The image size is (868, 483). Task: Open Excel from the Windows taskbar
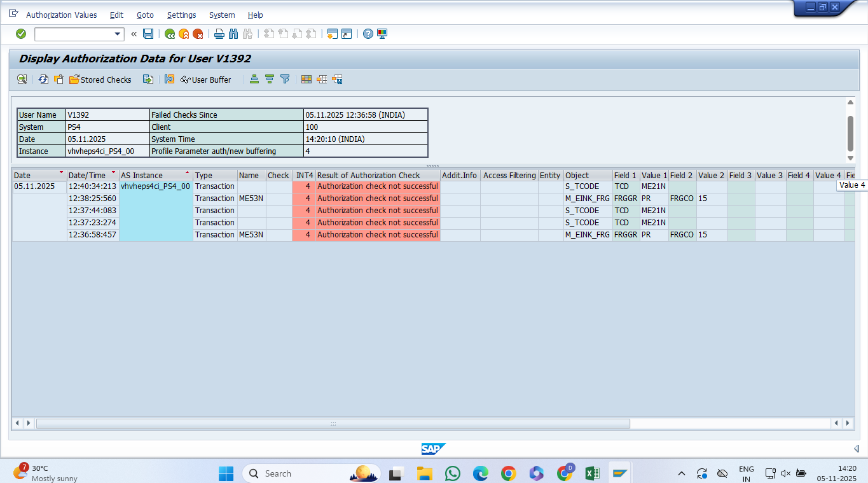tap(591, 473)
